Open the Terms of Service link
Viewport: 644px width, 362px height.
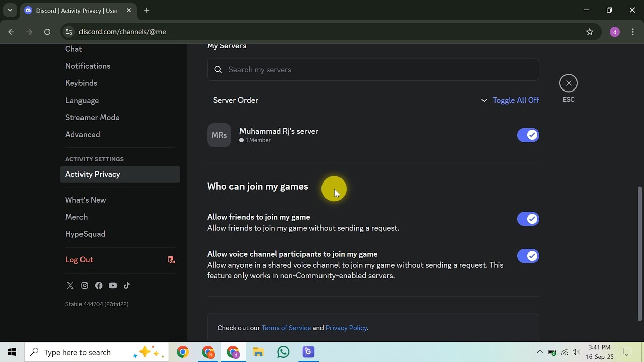tap(286, 328)
